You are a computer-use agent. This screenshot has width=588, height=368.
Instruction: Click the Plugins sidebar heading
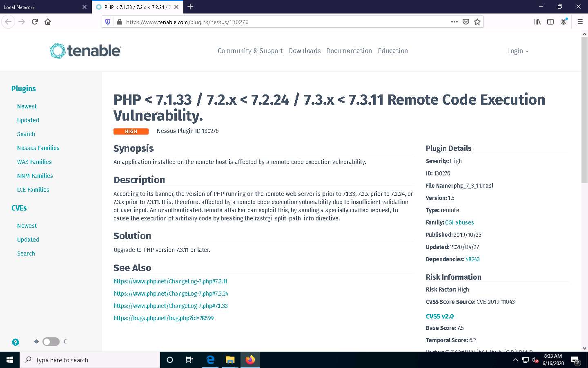pos(24,89)
